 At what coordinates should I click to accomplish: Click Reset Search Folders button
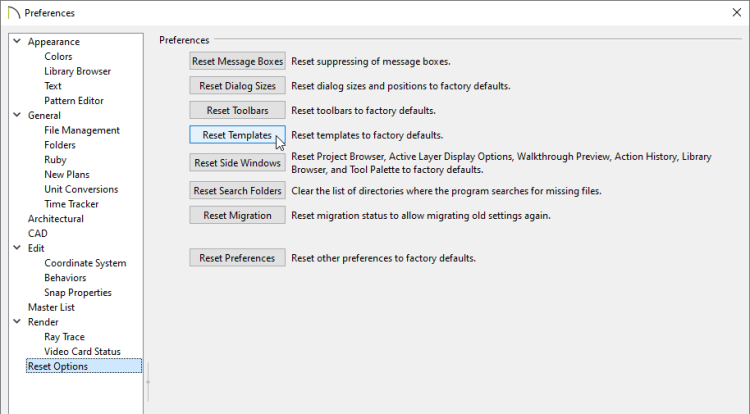click(x=237, y=190)
